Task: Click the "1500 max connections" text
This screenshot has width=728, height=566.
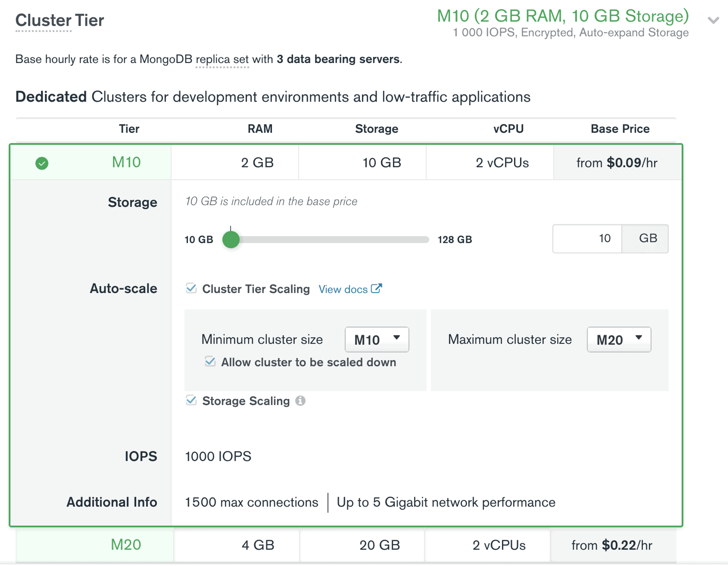Action: [x=252, y=502]
